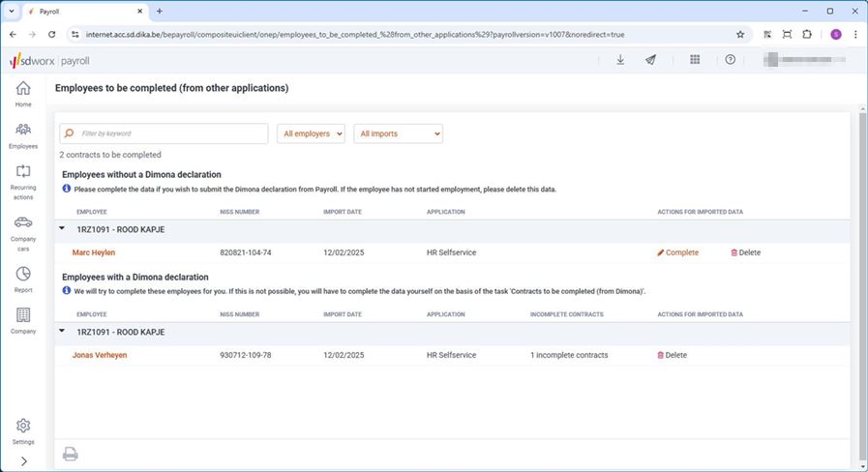868x472 pixels.
Task: Open Settings gear in sidebar
Action: (x=23, y=427)
